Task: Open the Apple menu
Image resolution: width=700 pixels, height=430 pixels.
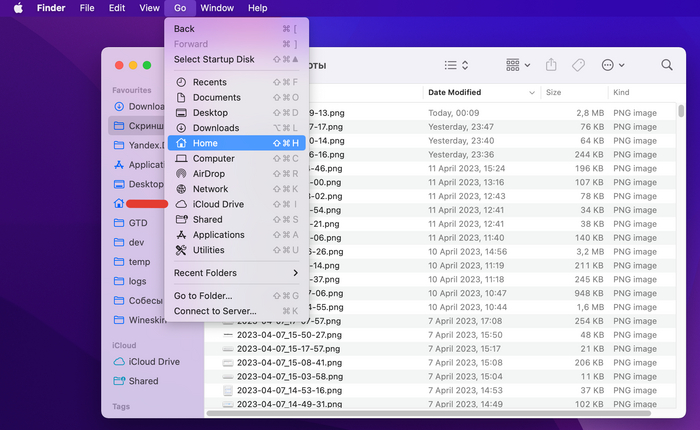Action: (18, 8)
